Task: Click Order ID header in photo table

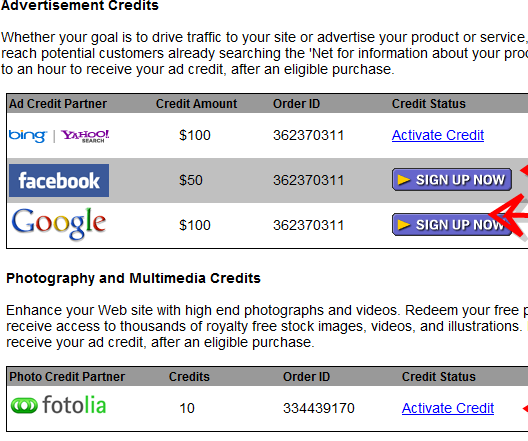Action: [306, 377]
